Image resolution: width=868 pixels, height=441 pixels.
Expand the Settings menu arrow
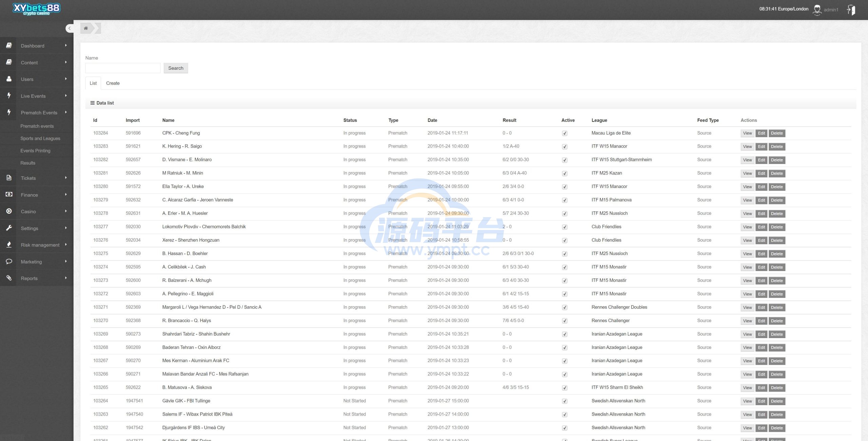click(x=66, y=228)
